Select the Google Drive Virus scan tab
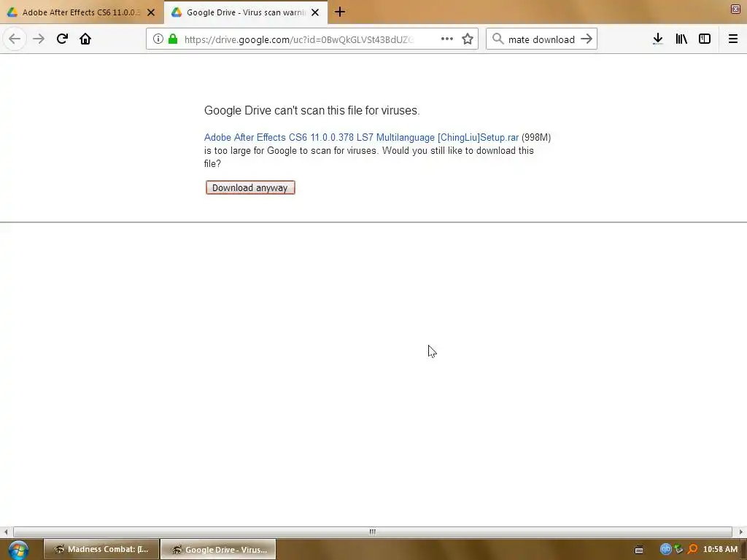The image size is (747, 560). [245, 12]
